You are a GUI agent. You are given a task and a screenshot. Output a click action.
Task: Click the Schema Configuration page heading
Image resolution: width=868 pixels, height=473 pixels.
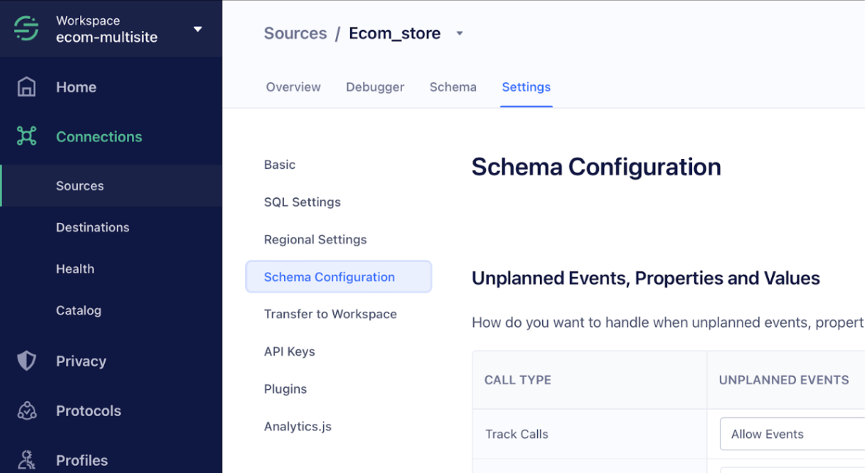597,167
